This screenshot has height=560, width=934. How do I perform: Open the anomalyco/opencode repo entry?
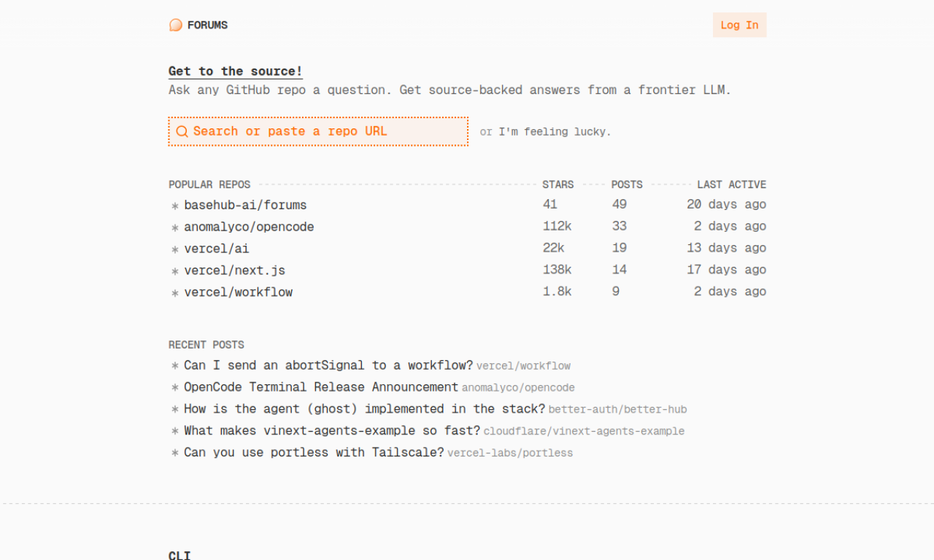[x=249, y=227]
